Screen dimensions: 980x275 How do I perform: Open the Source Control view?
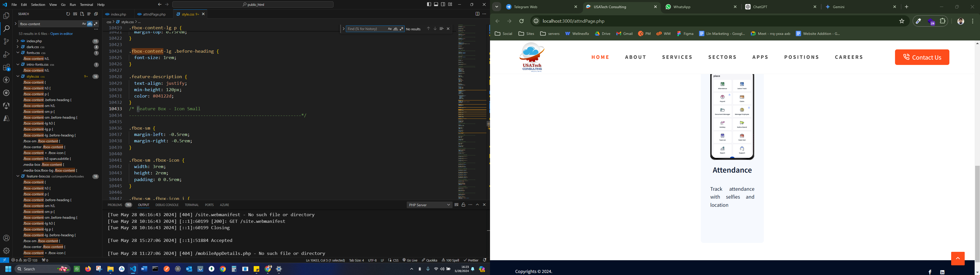click(x=6, y=42)
